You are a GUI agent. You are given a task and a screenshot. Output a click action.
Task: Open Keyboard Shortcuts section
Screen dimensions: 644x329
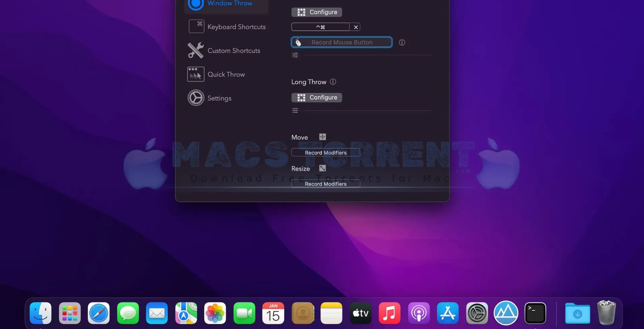[x=227, y=27]
